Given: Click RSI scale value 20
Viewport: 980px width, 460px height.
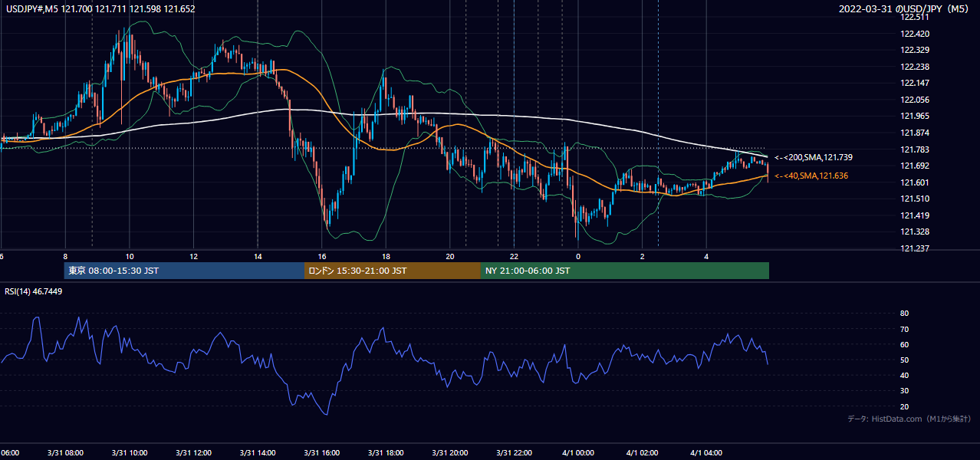Looking at the screenshot, I should pos(905,406).
